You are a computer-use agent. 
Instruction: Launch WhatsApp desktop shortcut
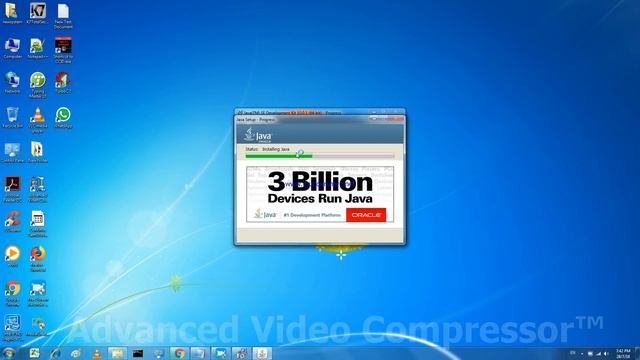tap(63, 118)
